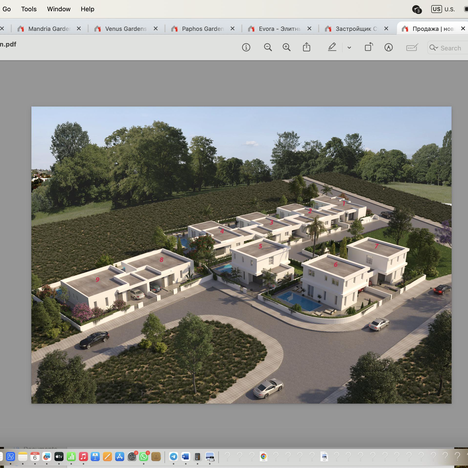
Task: Close the Mandria Gardens tab
Action: tap(79, 29)
